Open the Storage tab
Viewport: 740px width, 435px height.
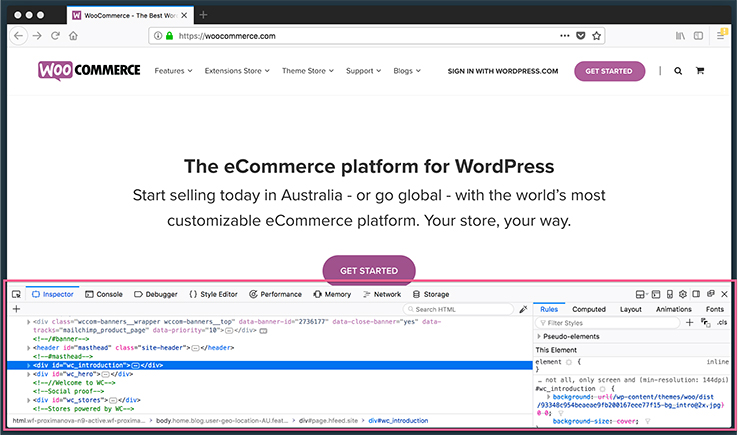[431, 294]
